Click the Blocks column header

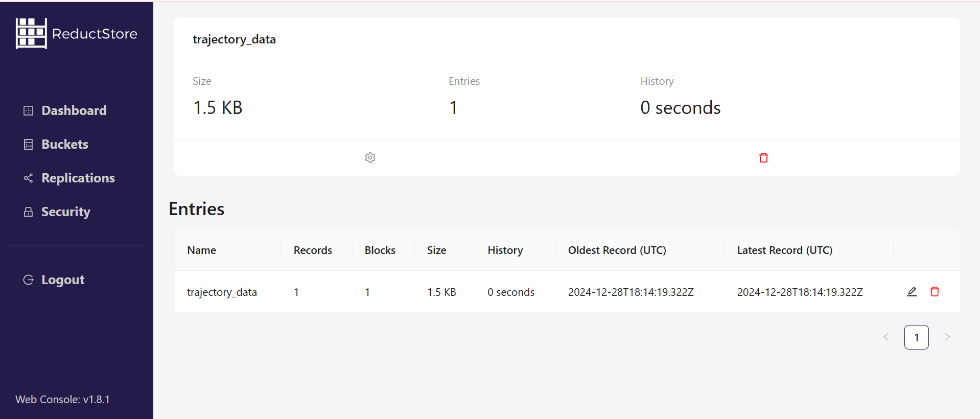click(x=380, y=250)
